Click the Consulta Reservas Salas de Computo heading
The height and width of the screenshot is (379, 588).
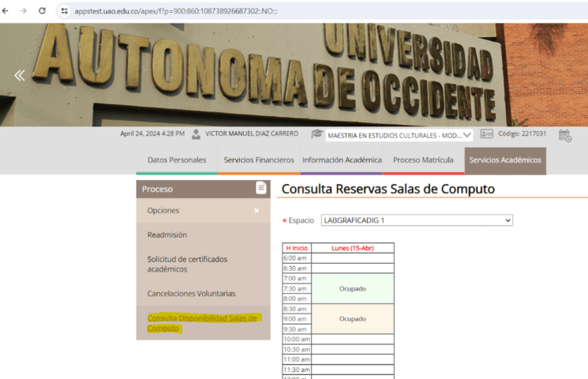(x=388, y=189)
